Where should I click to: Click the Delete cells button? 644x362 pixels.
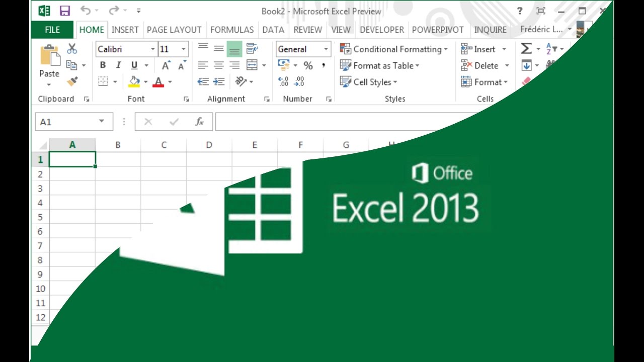(x=485, y=65)
